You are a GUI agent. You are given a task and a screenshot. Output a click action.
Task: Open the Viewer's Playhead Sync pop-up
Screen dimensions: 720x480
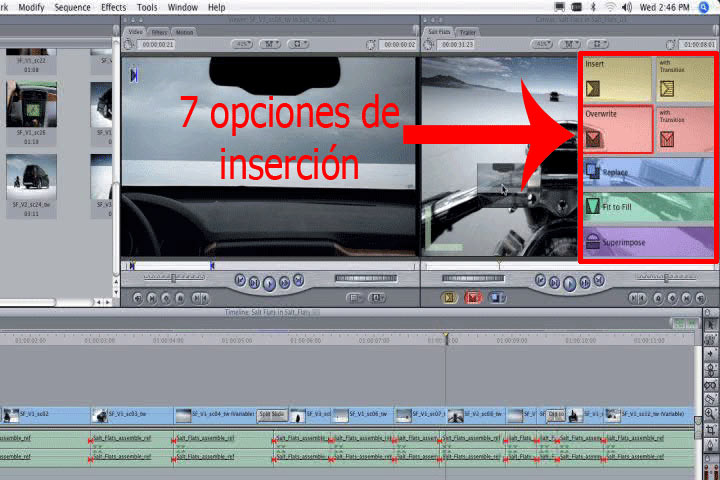(x=270, y=44)
